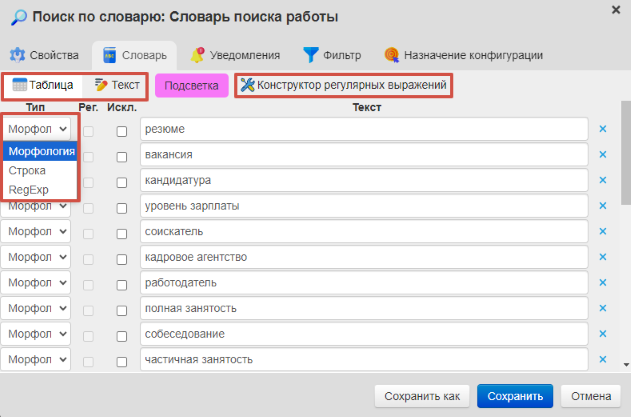Delete the кандидатура row with its X

603,180
